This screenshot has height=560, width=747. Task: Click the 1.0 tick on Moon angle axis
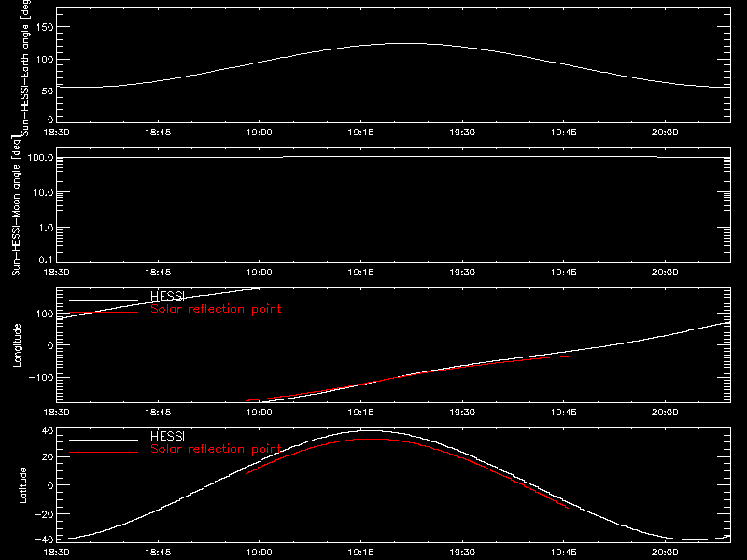click(46, 228)
